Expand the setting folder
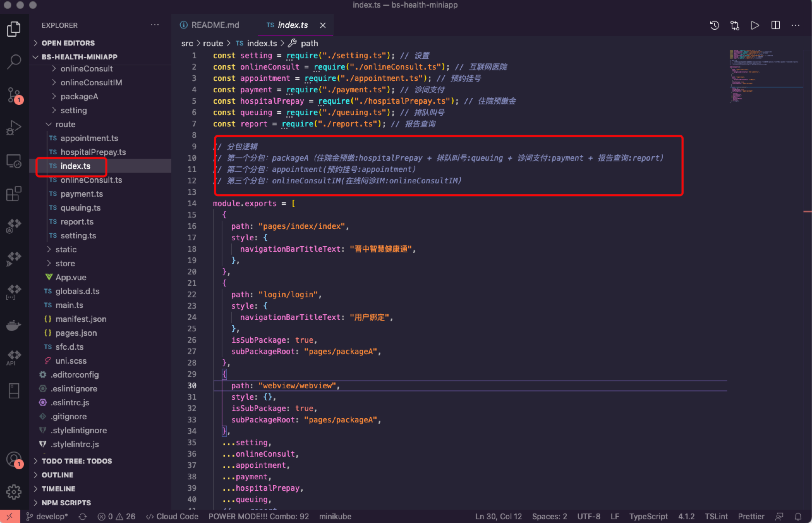Viewport: 812px width, 523px height. point(74,110)
